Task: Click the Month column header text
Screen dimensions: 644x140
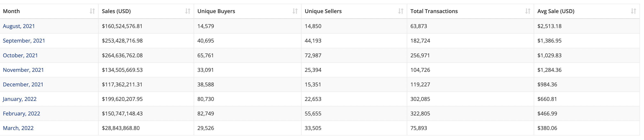Action: point(11,11)
